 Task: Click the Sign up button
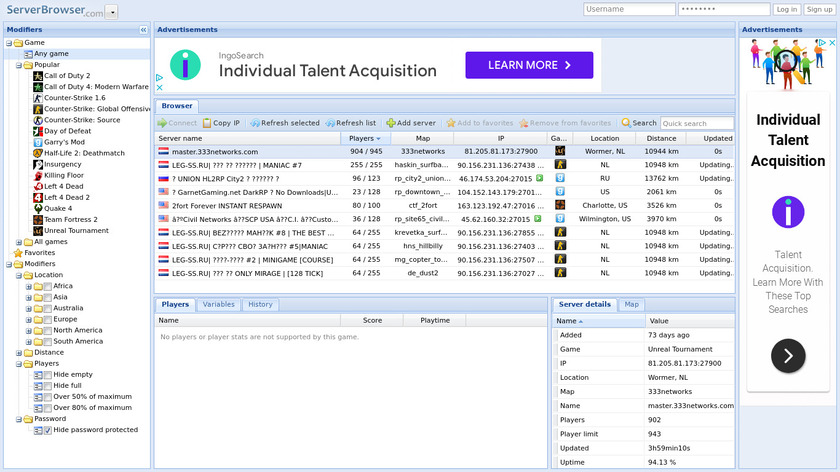point(820,9)
